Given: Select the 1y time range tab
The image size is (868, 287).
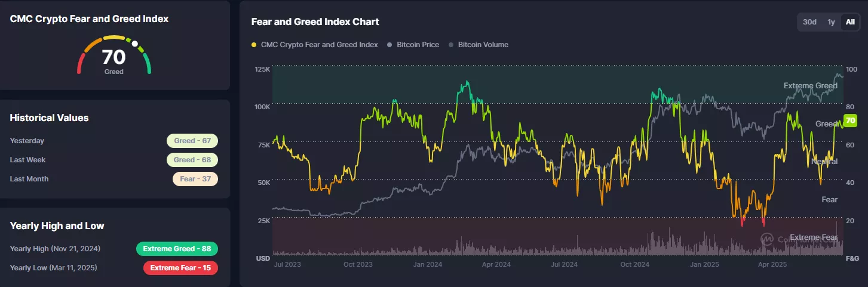Looking at the screenshot, I should [831, 22].
